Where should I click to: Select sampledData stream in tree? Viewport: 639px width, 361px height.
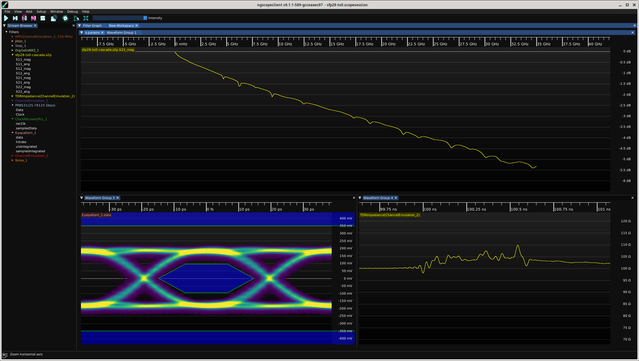click(x=26, y=128)
